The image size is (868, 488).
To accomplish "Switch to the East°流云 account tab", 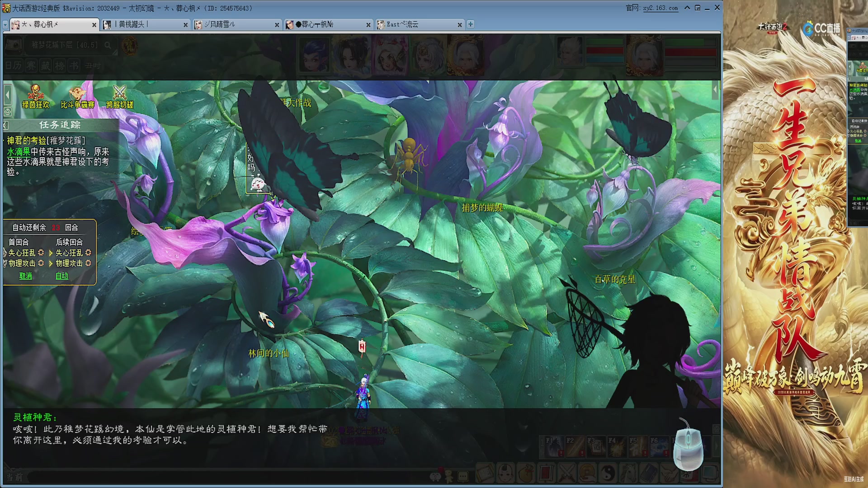I will click(420, 24).
